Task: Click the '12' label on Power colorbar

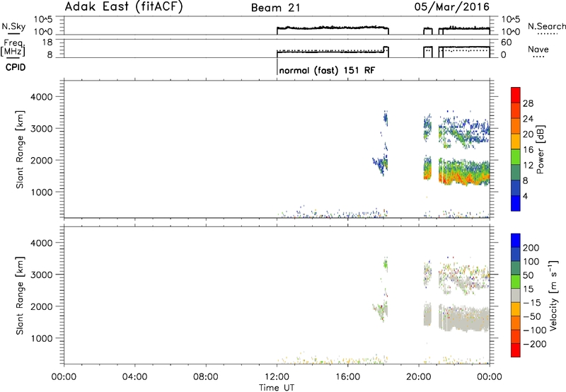Action: tap(528, 166)
